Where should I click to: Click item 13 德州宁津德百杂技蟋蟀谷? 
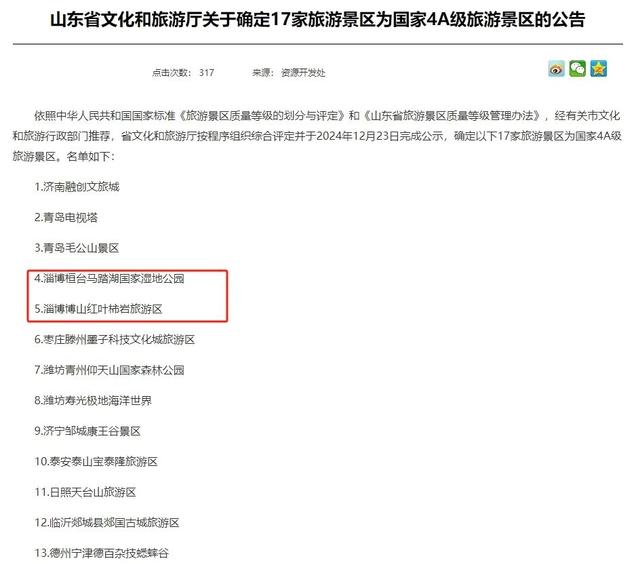102,554
